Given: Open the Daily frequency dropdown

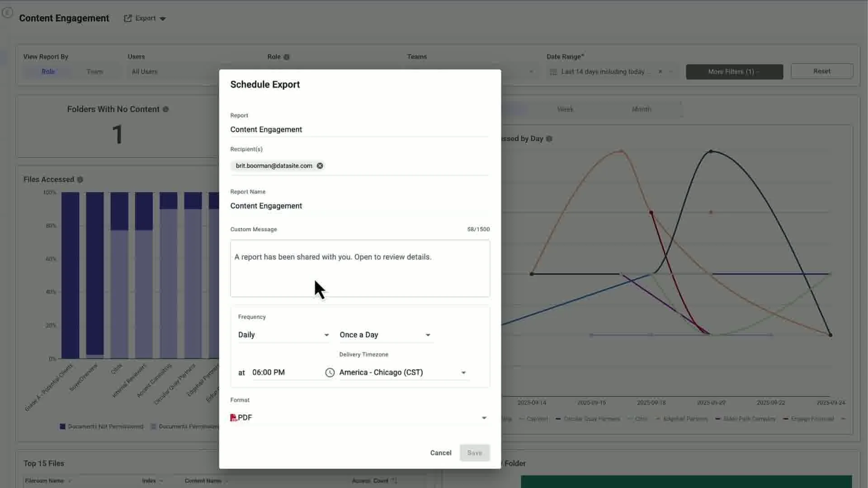Looking at the screenshot, I should tap(326, 335).
